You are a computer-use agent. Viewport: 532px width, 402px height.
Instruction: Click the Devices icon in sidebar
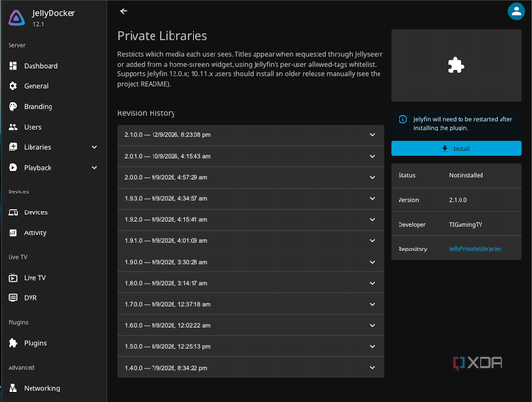pos(13,212)
